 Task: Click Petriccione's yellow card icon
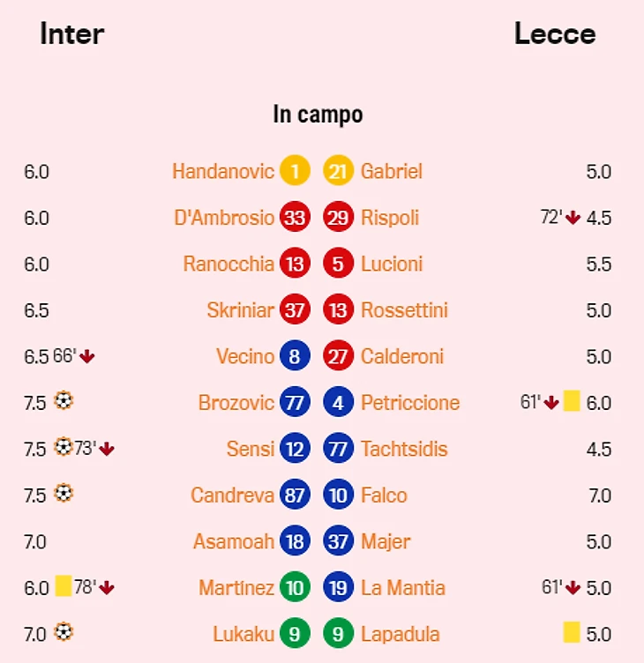coord(572,401)
